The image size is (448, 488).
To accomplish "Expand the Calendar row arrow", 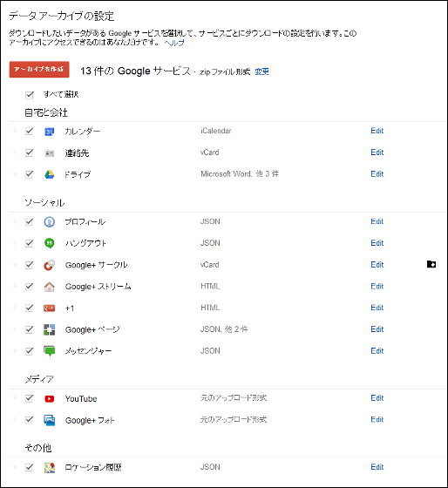I will 15,131.
